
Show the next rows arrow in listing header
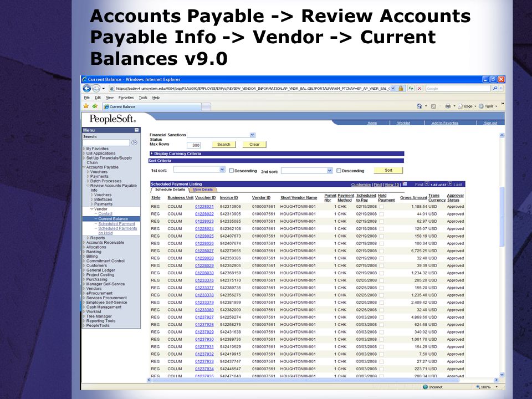[x=450, y=184]
